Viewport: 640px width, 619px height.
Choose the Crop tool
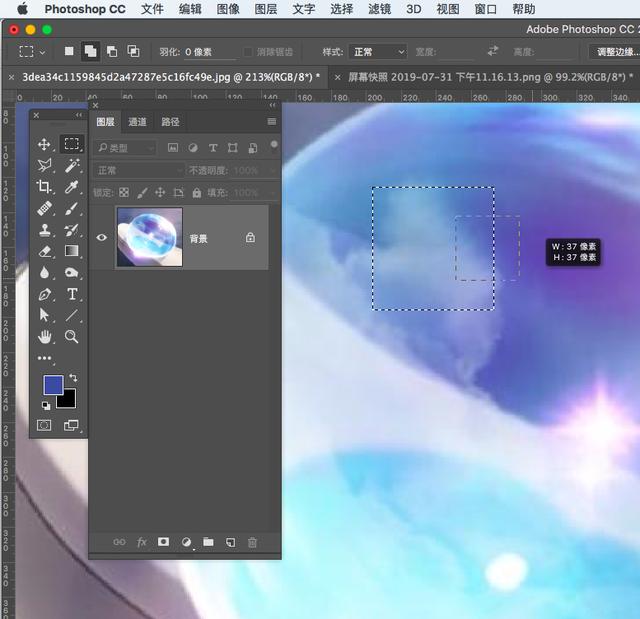tap(44, 186)
